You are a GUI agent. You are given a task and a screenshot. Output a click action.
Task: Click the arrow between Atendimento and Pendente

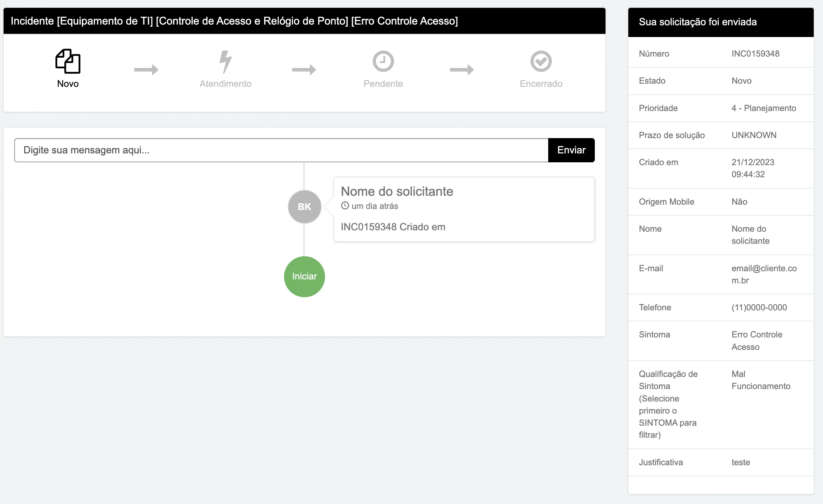[x=304, y=69]
